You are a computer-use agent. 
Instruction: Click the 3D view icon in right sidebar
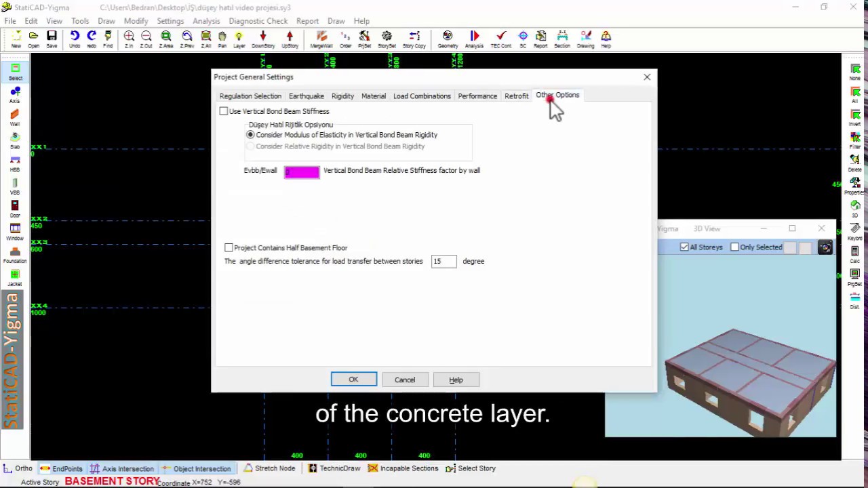855,209
